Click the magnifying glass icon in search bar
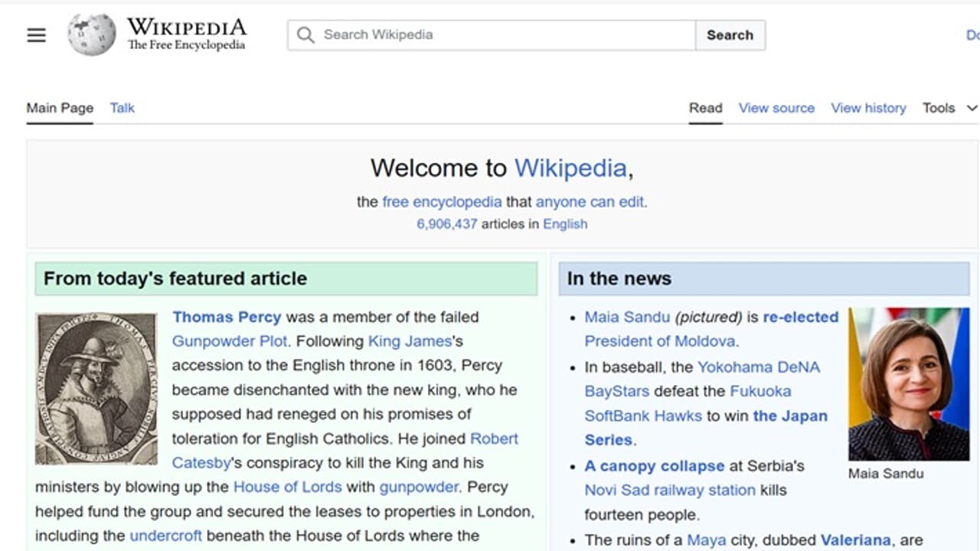 [x=305, y=34]
